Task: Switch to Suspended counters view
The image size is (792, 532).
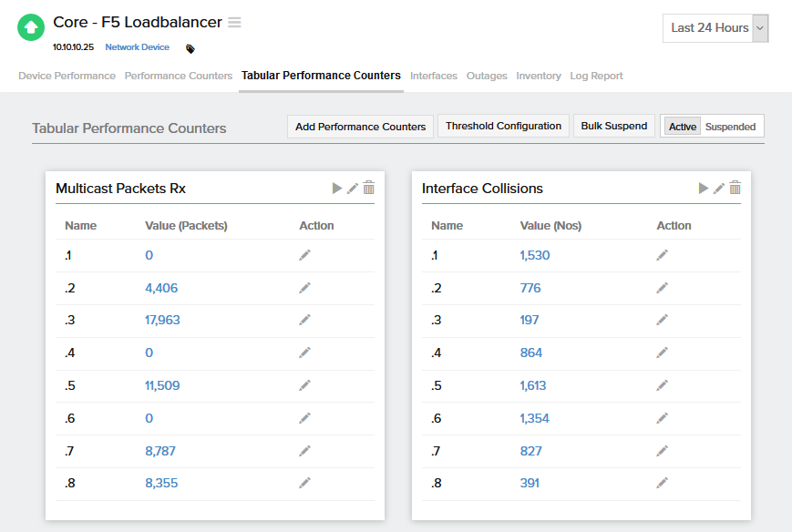Action: click(x=730, y=127)
